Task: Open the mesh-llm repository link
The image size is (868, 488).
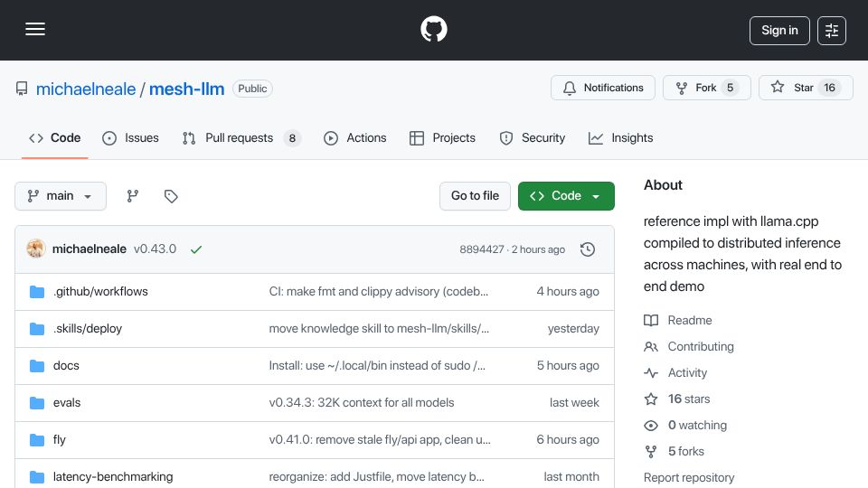Action: click(186, 89)
